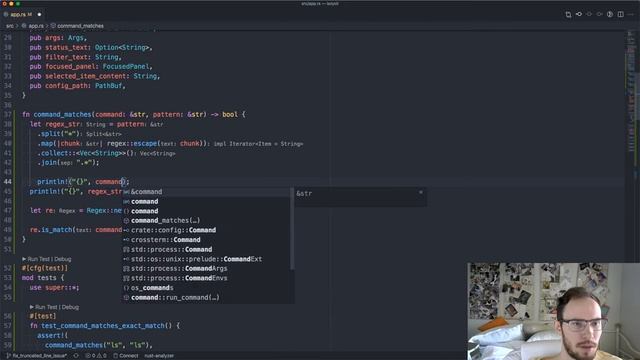Click the src breadcrumb segment
This screenshot has height=360, width=640.
click(x=10, y=26)
